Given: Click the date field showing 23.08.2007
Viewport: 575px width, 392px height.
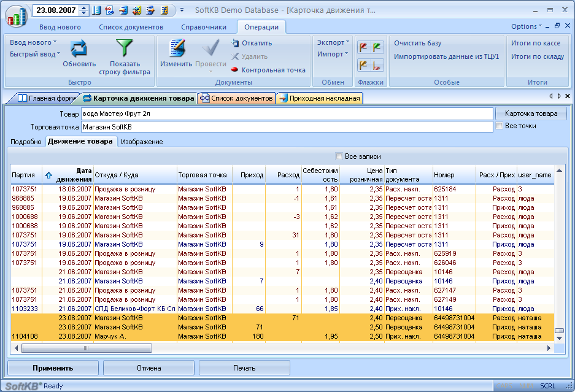Looking at the screenshot, I should 56,10.
